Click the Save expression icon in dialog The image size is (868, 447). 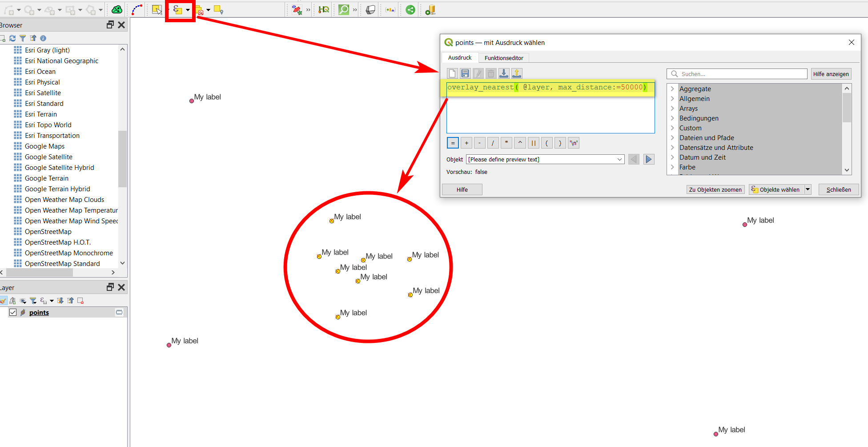click(x=465, y=73)
